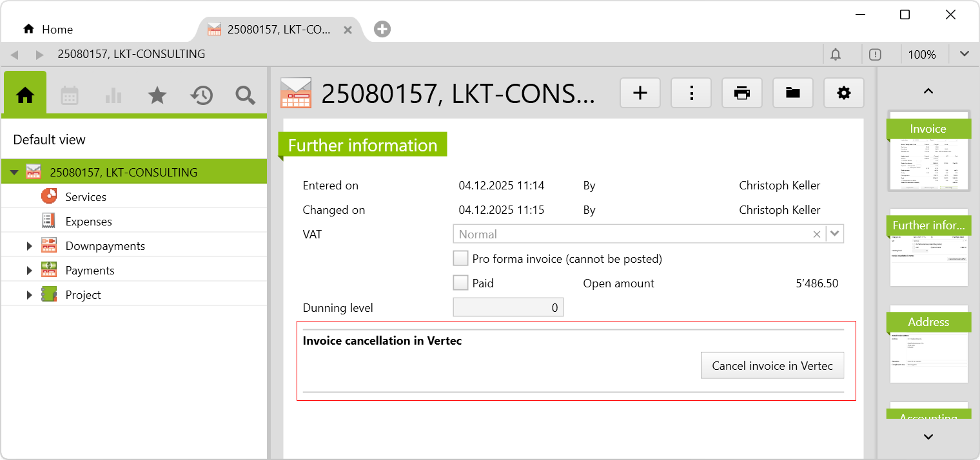Open a new tab with plus button

[x=382, y=29]
